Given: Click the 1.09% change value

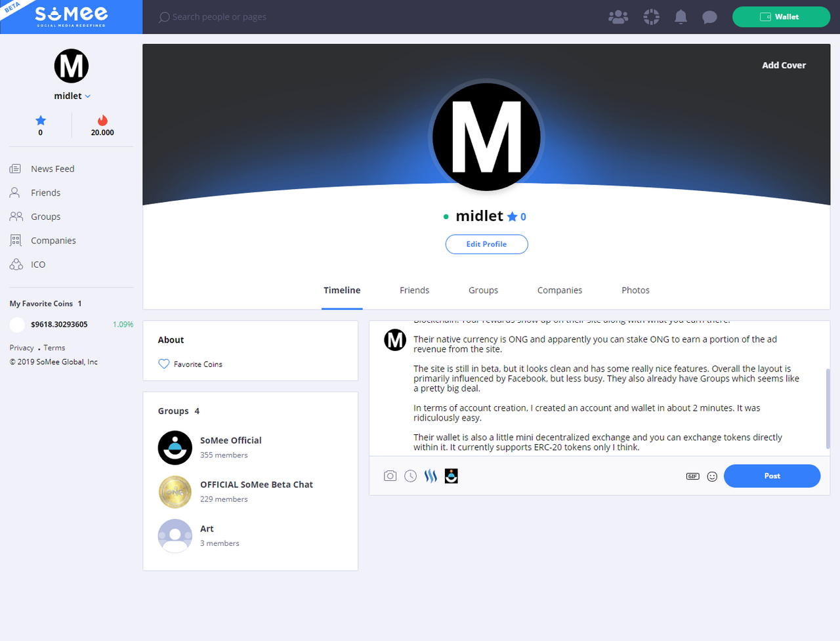Looking at the screenshot, I should (x=123, y=324).
